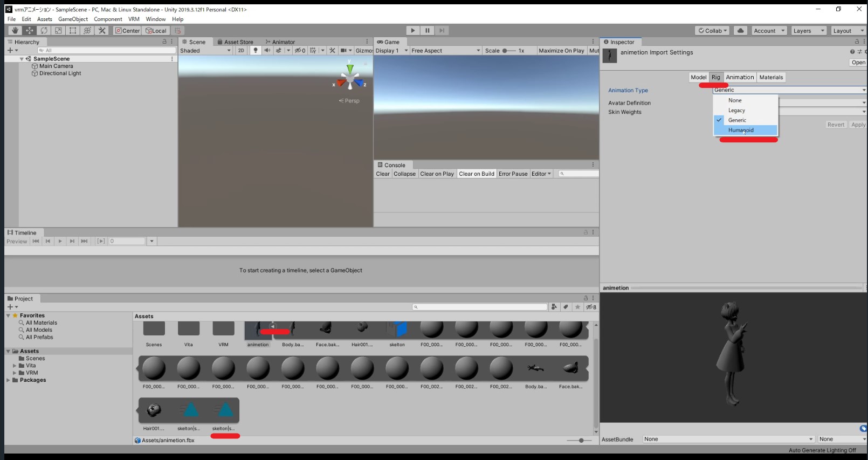Click the Project panel search field

(480, 307)
